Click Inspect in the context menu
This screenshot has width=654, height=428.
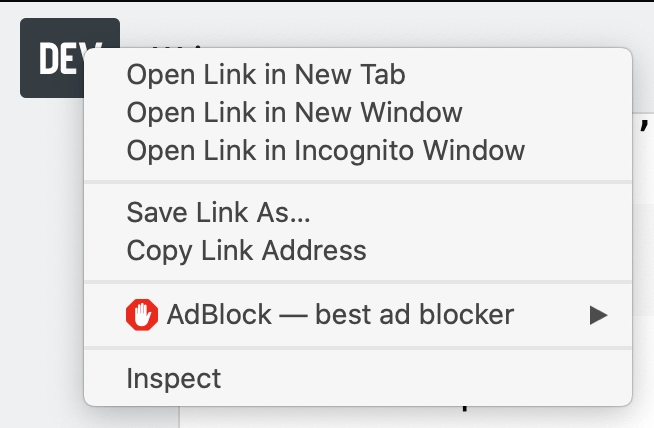tap(174, 379)
